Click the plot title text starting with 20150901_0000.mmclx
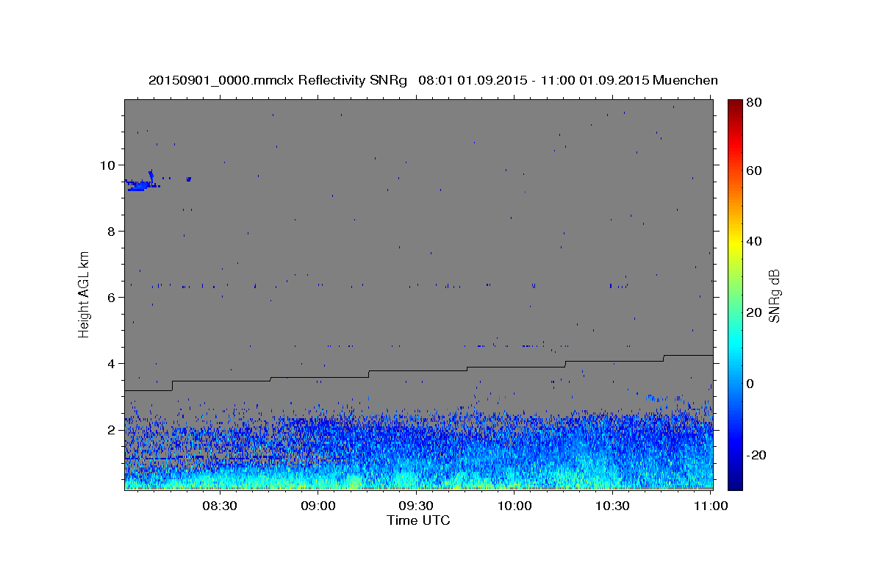The image size is (882, 588). click(x=433, y=80)
